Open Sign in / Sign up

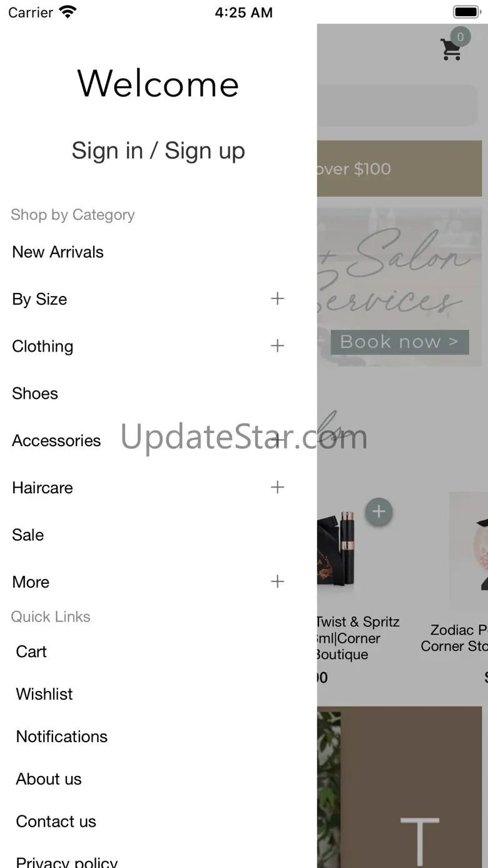[x=158, y=151]
